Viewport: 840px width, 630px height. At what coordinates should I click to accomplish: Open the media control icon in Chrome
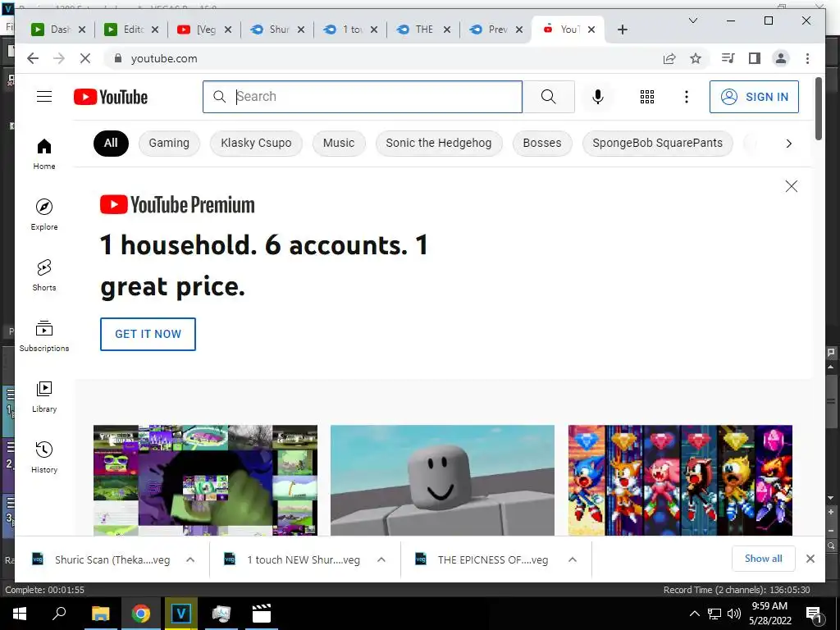728,58
